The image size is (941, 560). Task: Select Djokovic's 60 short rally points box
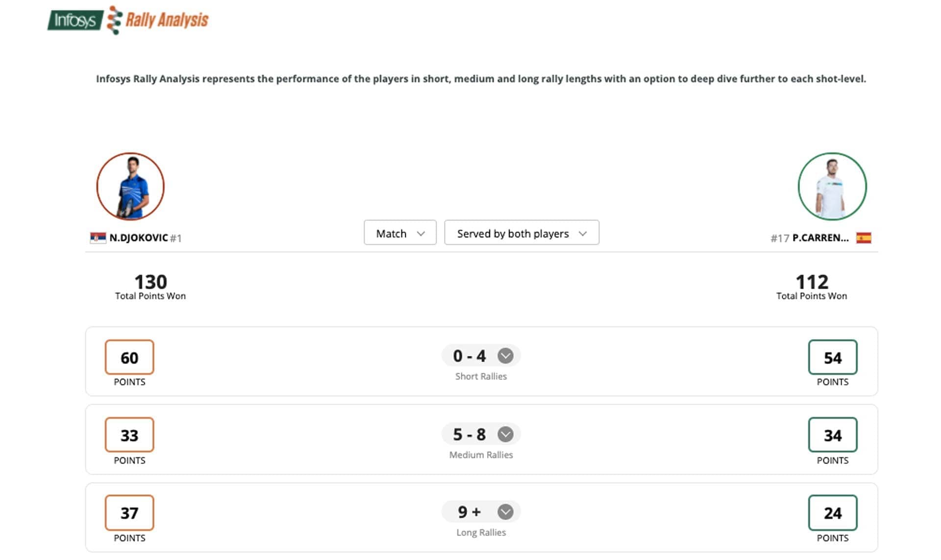click(129, 357)
